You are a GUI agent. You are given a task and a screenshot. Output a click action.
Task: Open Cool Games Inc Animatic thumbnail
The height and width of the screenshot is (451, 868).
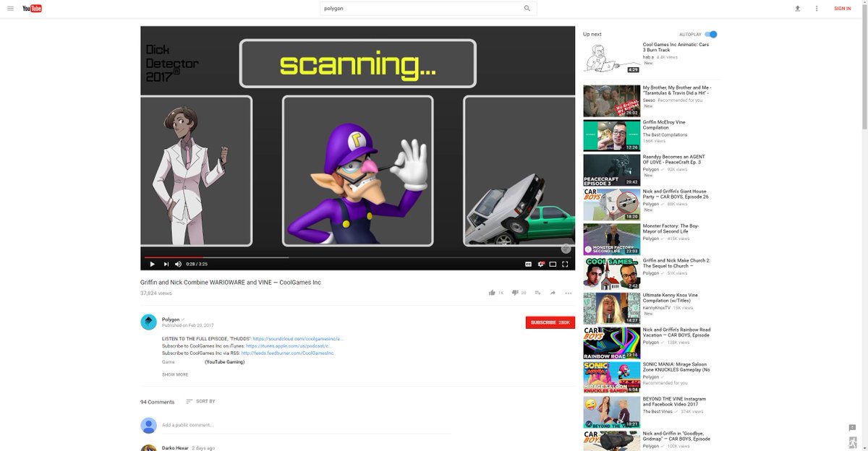pos(612,58)
